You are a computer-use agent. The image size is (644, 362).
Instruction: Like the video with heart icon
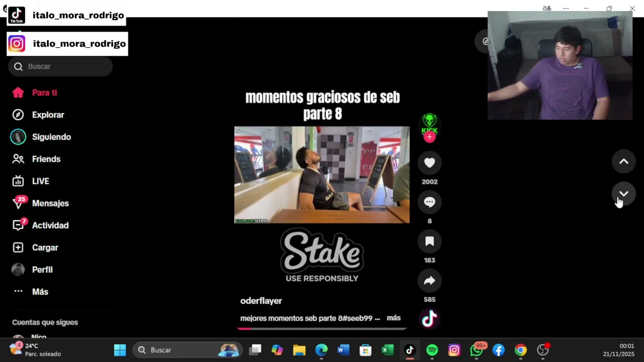click(430, 163)
